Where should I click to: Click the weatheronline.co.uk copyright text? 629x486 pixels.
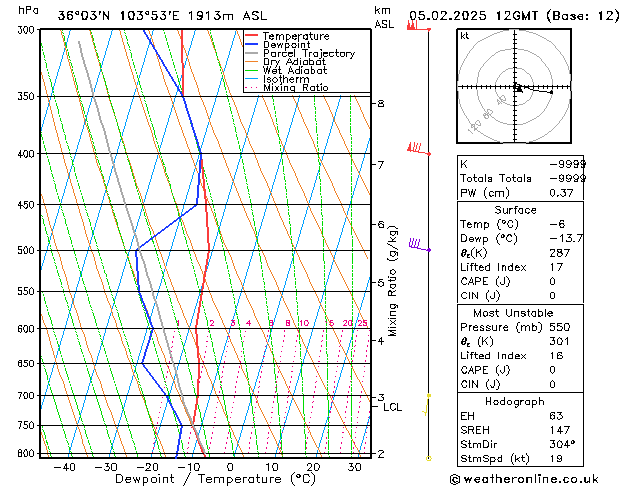click(x=524, y=479)
